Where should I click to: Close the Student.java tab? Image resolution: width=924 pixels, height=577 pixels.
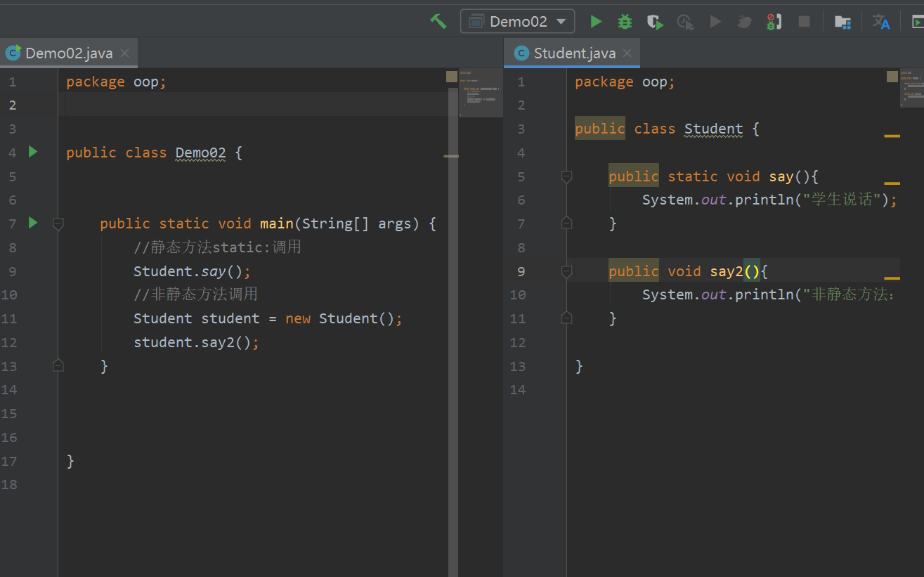tap(627, 53)
